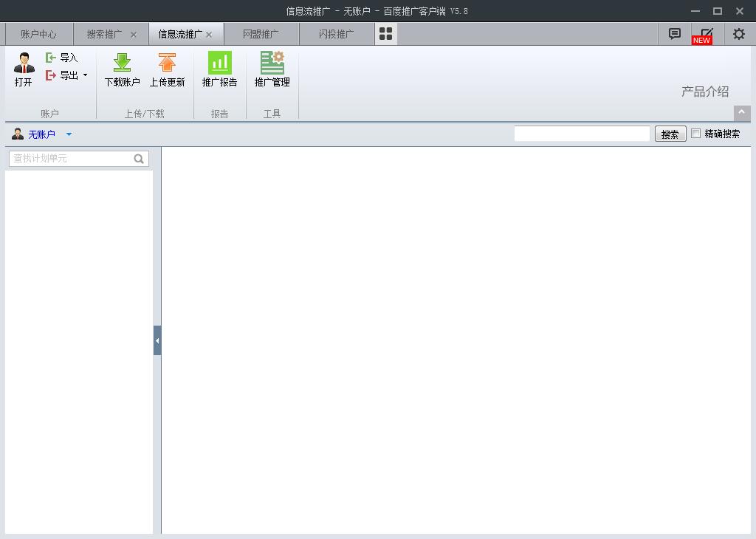This screenshot has width=756, height=539.
Task: Open the four-square product grid icon
Action: click(x=385, y=34)
